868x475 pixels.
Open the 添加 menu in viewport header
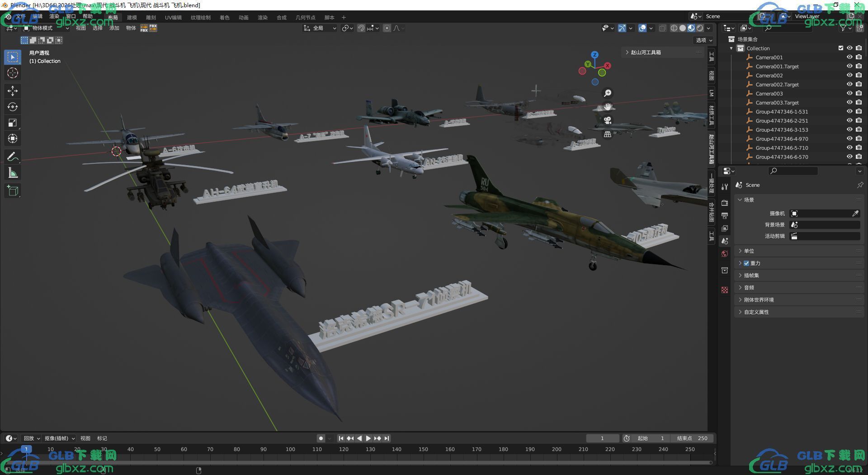(114, 28)
